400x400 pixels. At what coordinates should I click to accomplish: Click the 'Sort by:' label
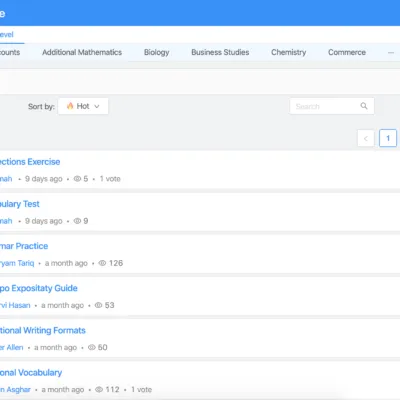41,106
